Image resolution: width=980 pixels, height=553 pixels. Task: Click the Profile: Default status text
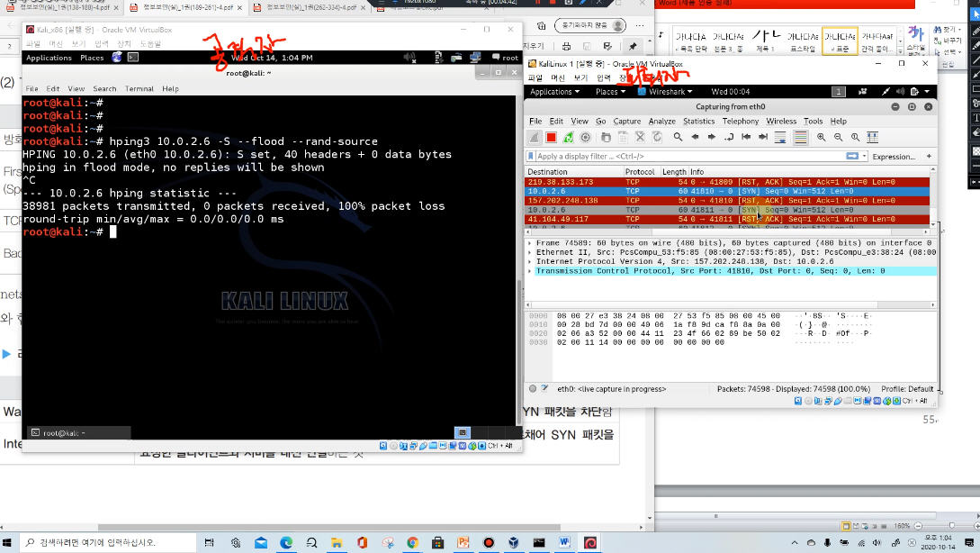907,389
